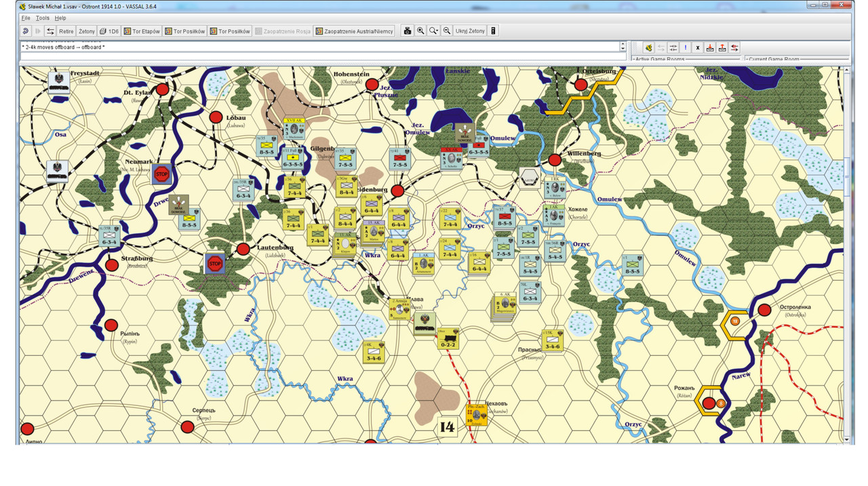Open Tor Posiłków button beside Zaopatrzenie Rosja
The width and height of the screenshot is (868, 486).
(230, 31)
